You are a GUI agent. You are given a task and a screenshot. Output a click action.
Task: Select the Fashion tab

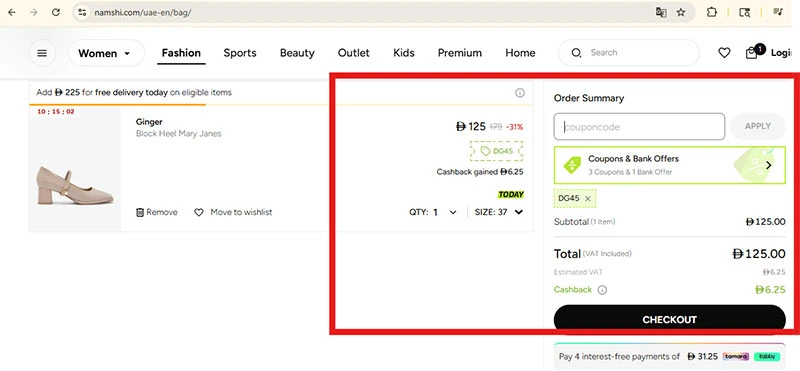pyautogui.click(x=181, y=53)
